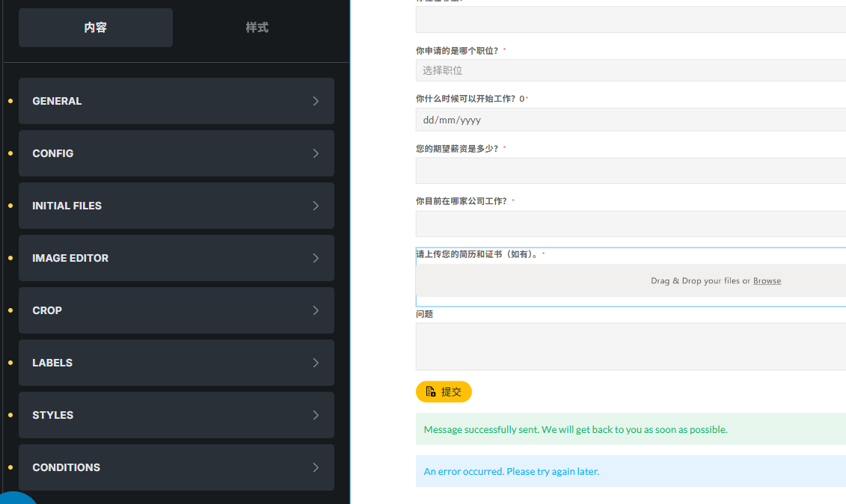
Task: Click the Browse link in upload area
Action: [x=767, y=281]
